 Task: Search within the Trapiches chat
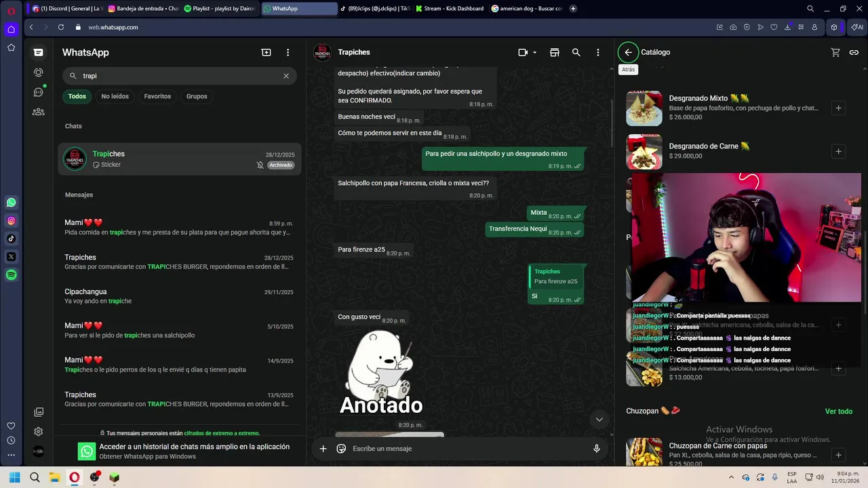coord(576,52)
